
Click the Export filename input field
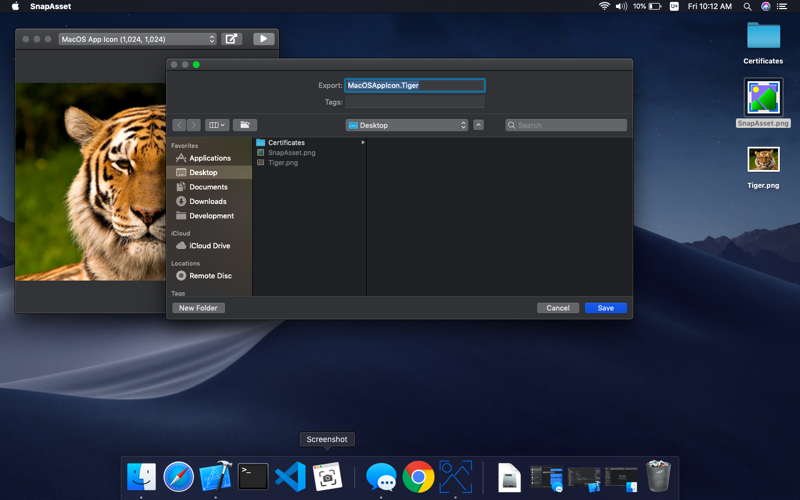(415, 85)
